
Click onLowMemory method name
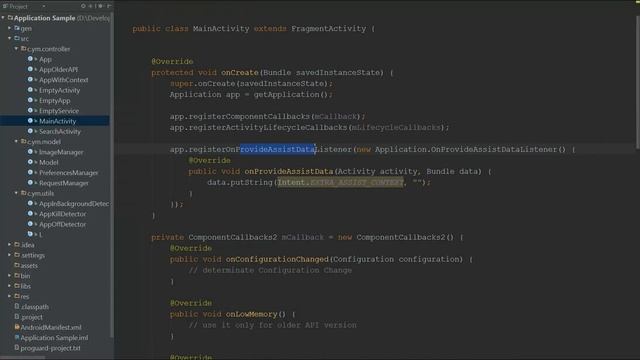(x=251, y=314)
